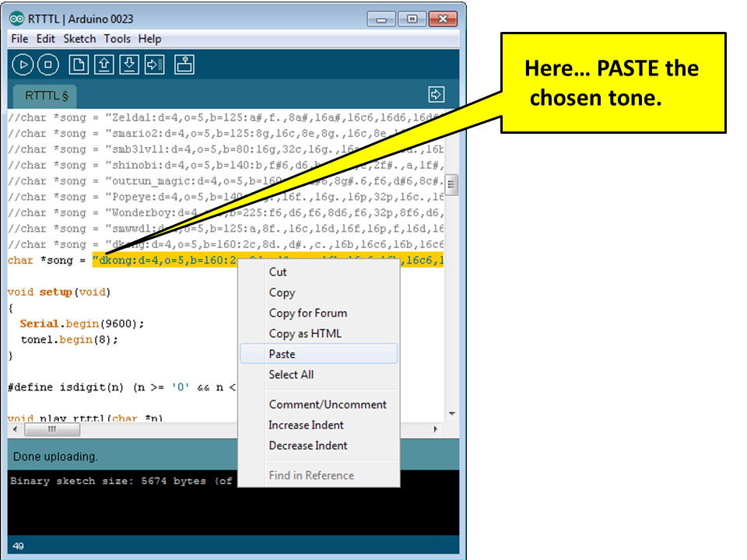Click the commented Popeye song line
This screenshot has height=560, width=747.
[226, 197]
